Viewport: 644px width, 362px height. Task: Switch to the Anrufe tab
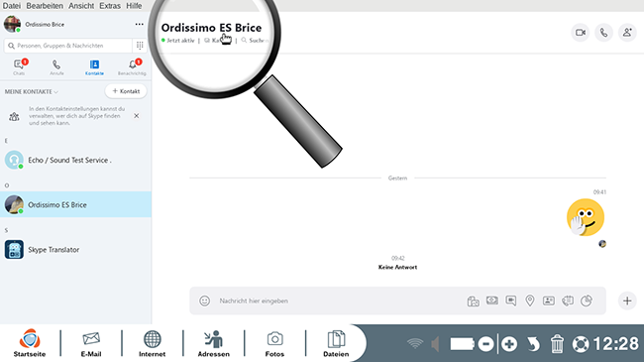coord(56,67)
